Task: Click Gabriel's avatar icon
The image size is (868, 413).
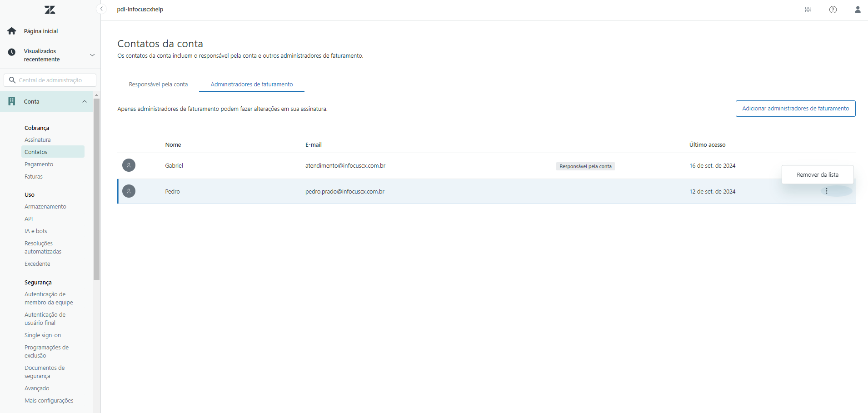Action: 129,165
